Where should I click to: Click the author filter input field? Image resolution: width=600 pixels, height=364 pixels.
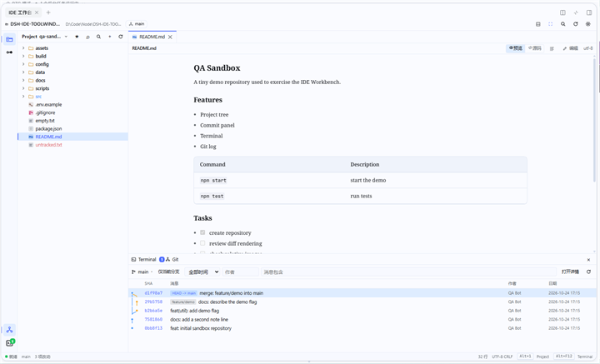point(241,272)
